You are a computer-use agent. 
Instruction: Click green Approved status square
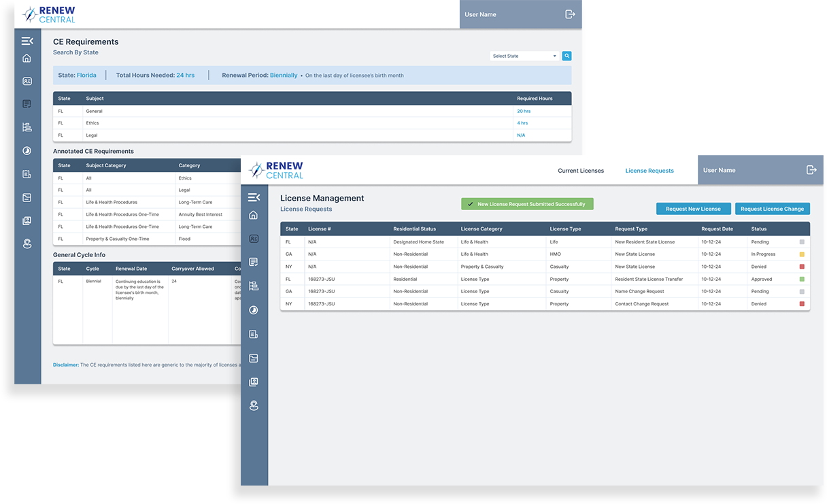click(x=802, y=279)
